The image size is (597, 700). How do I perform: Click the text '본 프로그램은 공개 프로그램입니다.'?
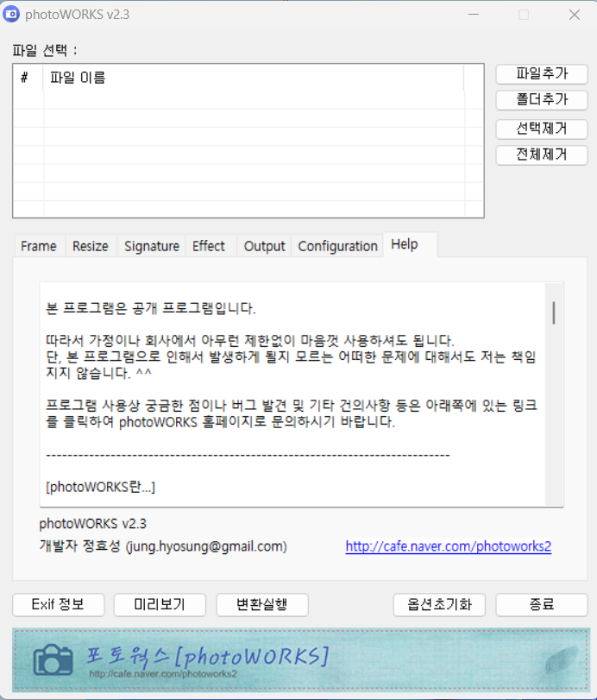pos(151,308)
